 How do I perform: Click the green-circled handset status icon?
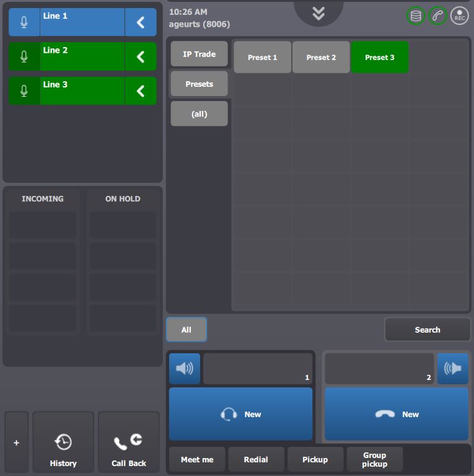tap(437, 15)
